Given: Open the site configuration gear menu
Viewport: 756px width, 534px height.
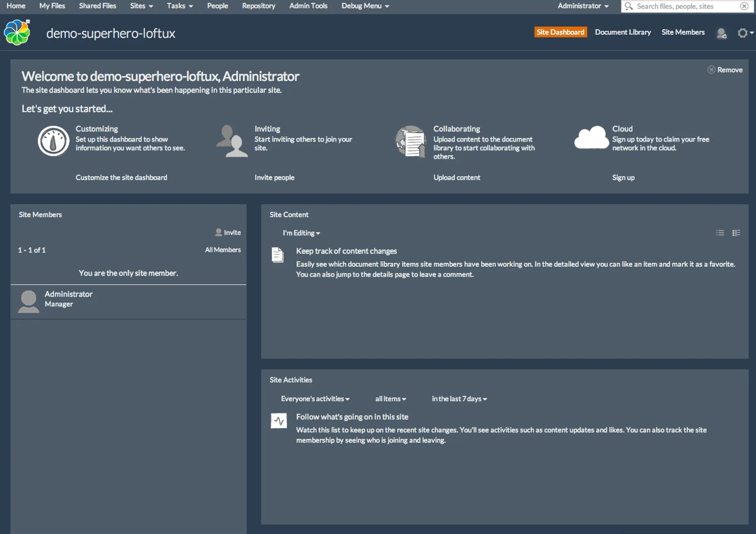Looking at the screenshot, I should point(743,33).
